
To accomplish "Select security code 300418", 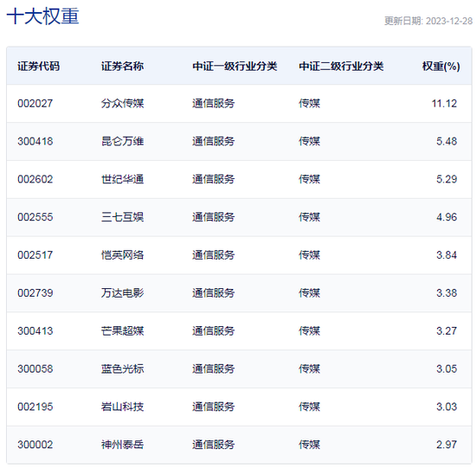I will [35, 141].
